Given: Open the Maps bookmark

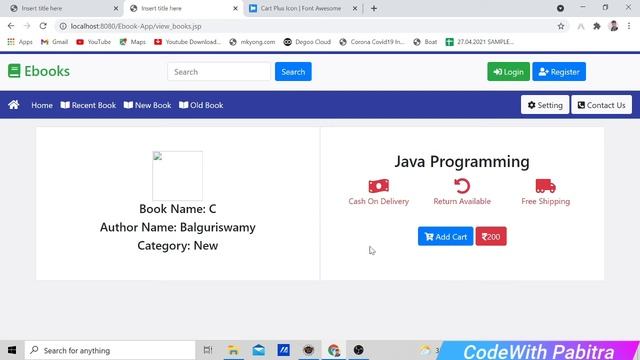Looking at the screenshot, I should tap(133, 42).
